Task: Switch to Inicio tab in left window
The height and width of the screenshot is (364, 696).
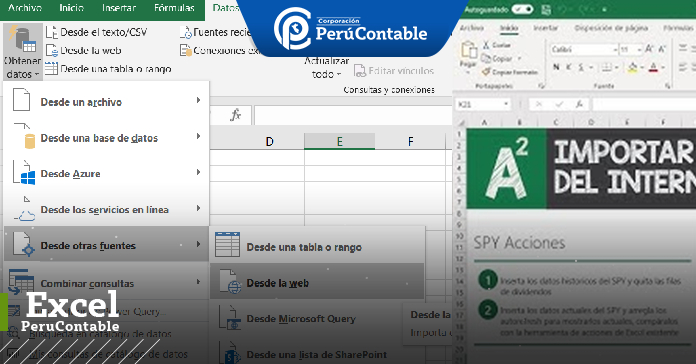Action: 71,8
